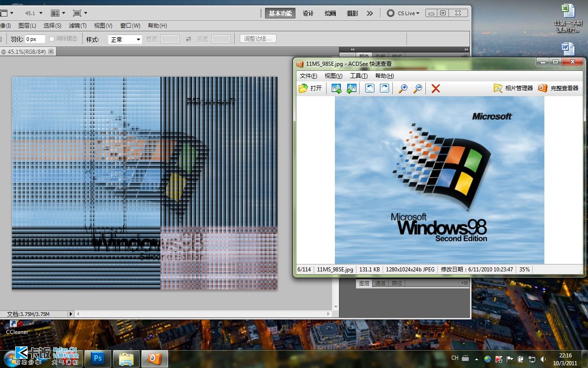Switch to 路径 paths panel tab
The image size is (588, 368).
tap(396, 283)
